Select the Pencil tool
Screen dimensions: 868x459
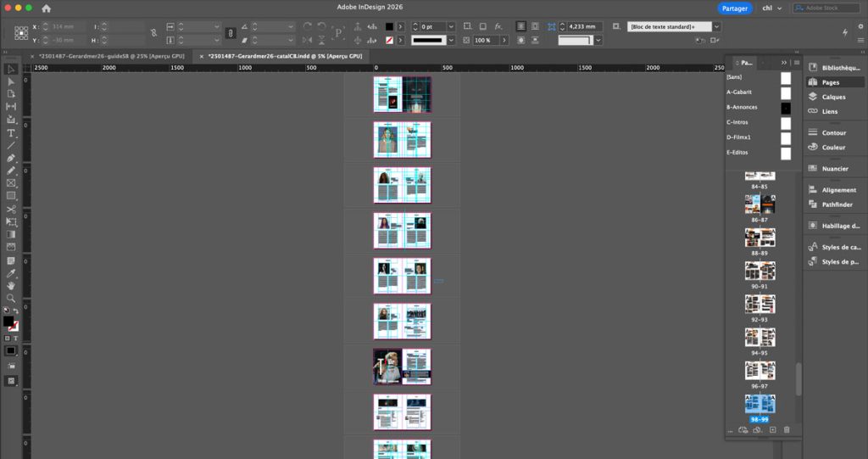pos(10,171)
